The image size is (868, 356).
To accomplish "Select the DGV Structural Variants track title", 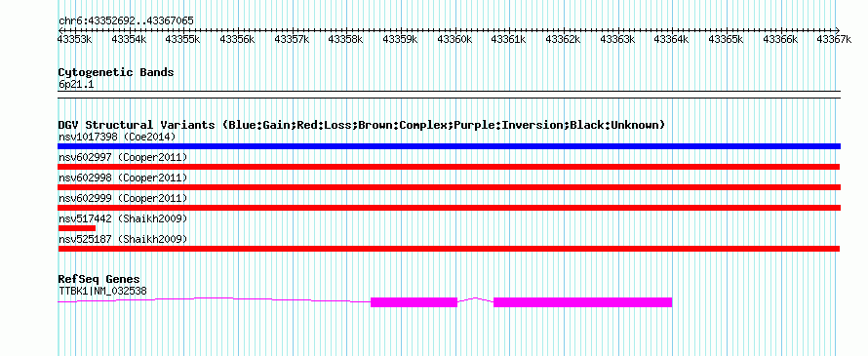I will click(x=362, y=125).
